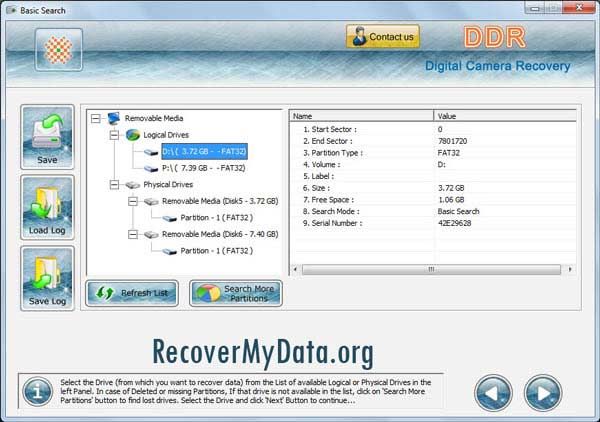Select the '8. Search Mode :' row
Image resolution: width=600 pixels, height=422 pixels.
click(x=433, y=212)
